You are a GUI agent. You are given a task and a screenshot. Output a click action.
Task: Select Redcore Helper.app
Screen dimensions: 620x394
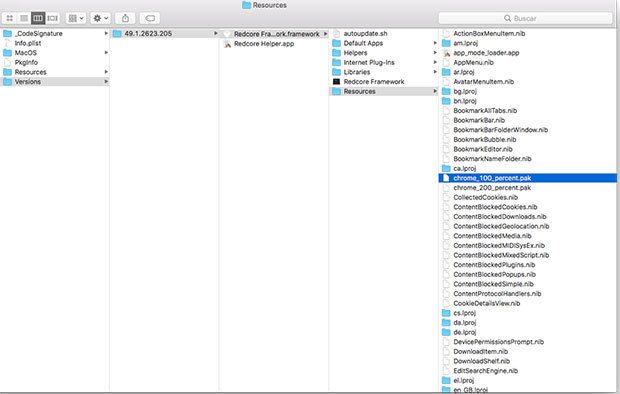pos(274,44)
